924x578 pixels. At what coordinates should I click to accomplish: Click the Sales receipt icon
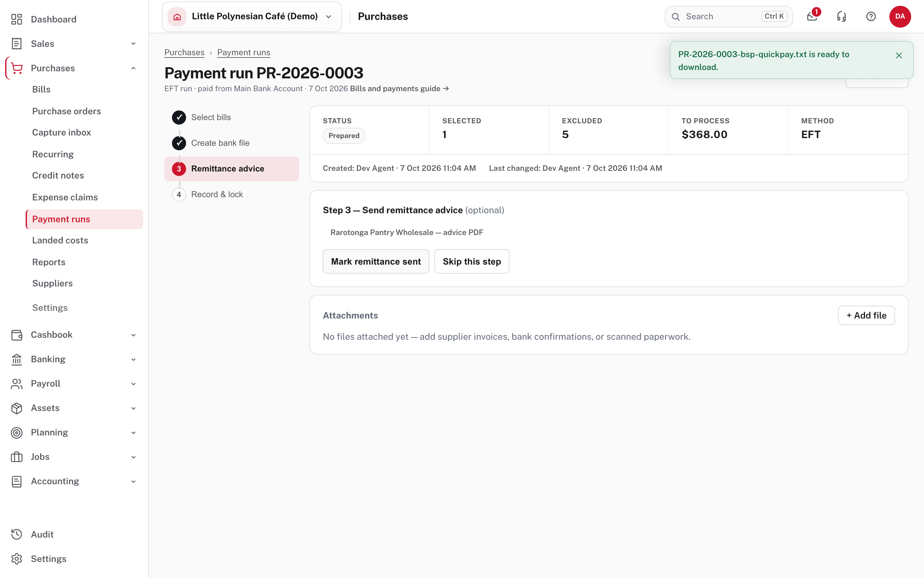[16, 44]
